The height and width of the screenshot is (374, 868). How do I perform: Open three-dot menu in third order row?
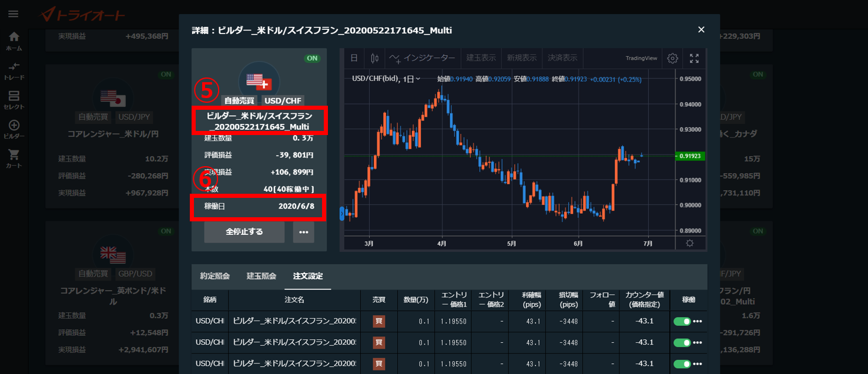click(x=698, y=364)
